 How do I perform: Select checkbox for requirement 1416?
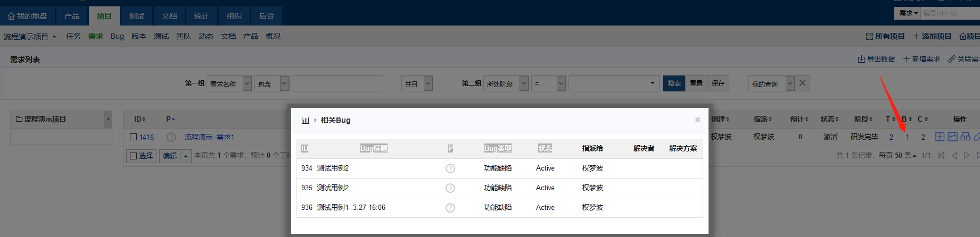tap(134, 137)
